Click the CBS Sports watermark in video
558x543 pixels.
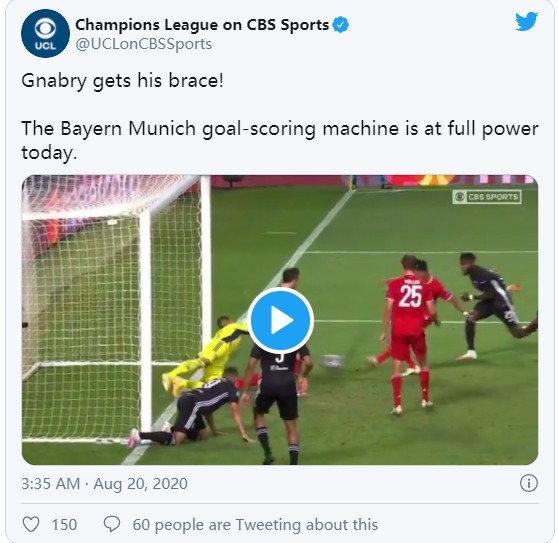tap(487, 197)
